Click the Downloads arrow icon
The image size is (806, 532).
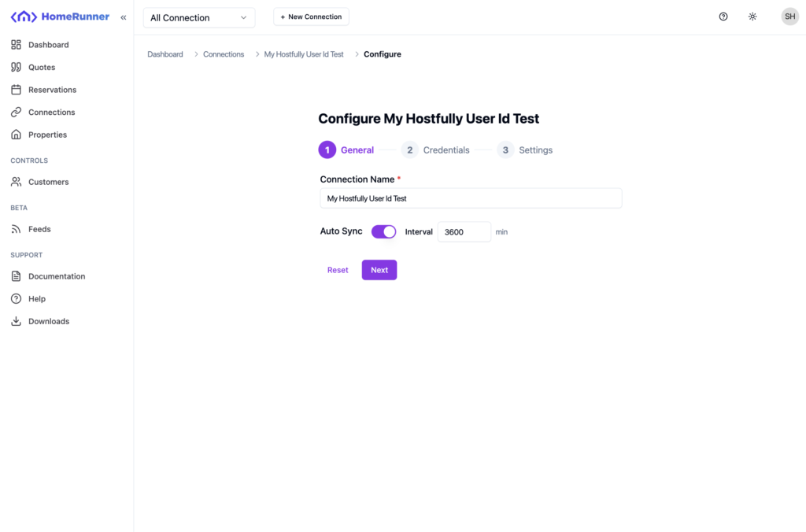[x=16, y=321]
